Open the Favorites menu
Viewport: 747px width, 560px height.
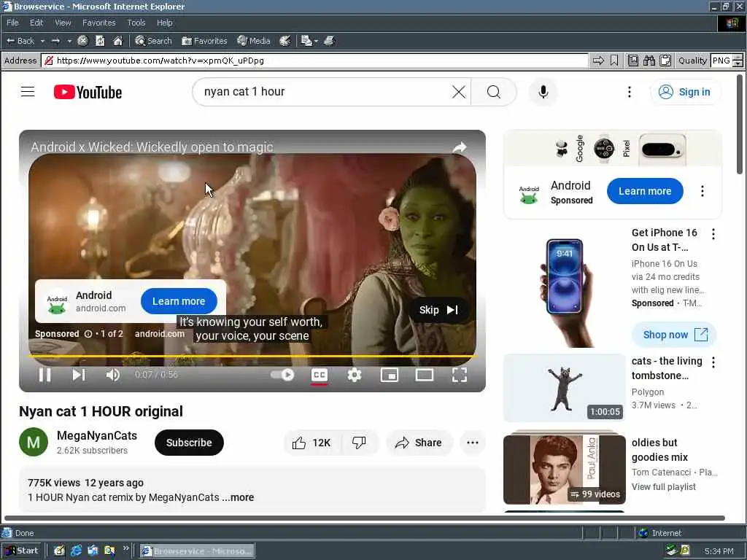(x=98, y=23)
